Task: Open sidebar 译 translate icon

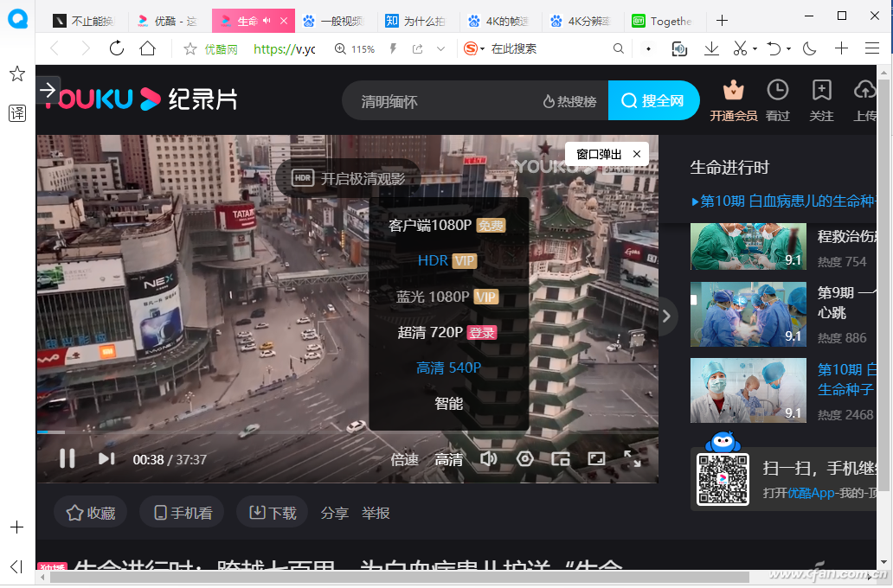Action: (17, 113)
